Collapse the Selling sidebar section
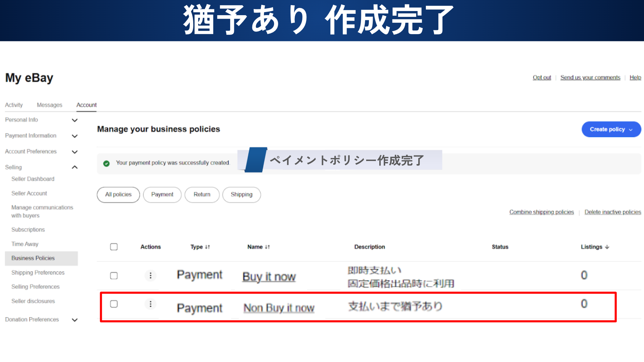This screenshot has height=362, width=644. [x=75, y=168]
